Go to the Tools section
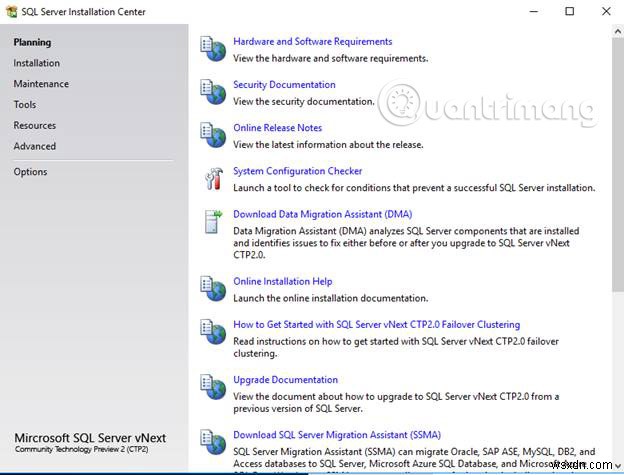The width and height of the screenshot is (624, 475). 25,104
